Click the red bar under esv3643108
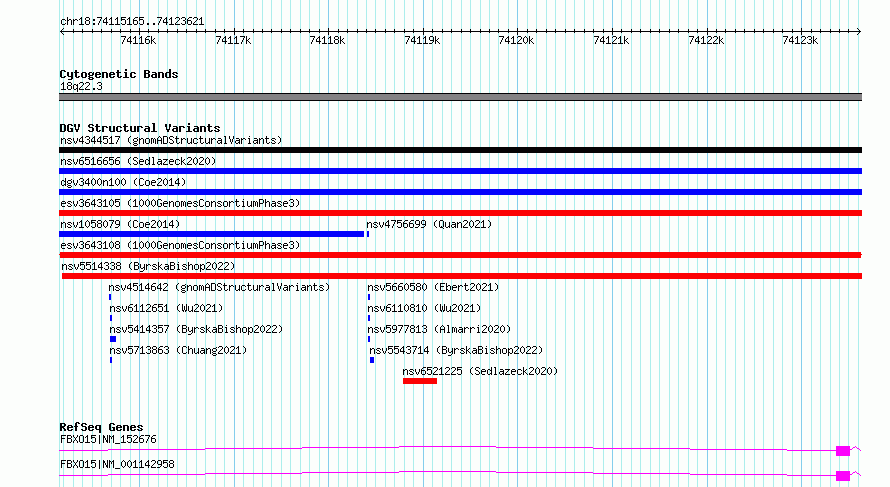 [x=460, y=255]
